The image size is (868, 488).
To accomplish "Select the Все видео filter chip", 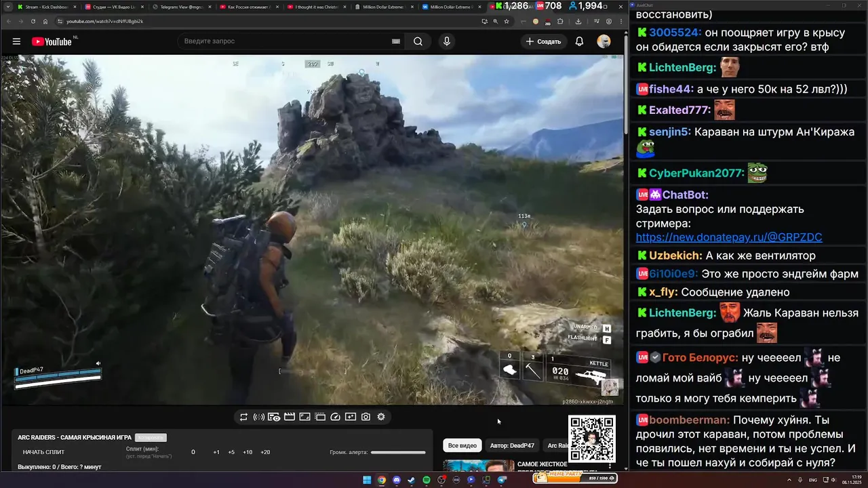I will click(x=463, y=445).
